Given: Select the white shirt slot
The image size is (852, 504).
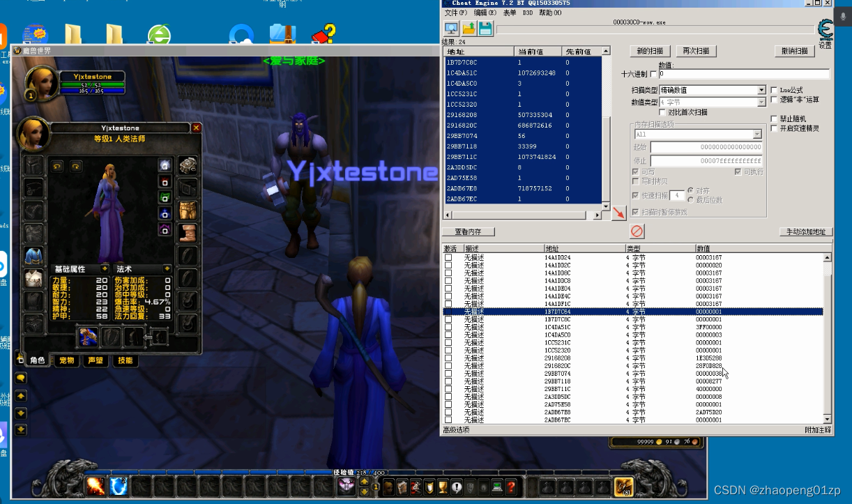Looking at the screenshot, I should point(34,279).
